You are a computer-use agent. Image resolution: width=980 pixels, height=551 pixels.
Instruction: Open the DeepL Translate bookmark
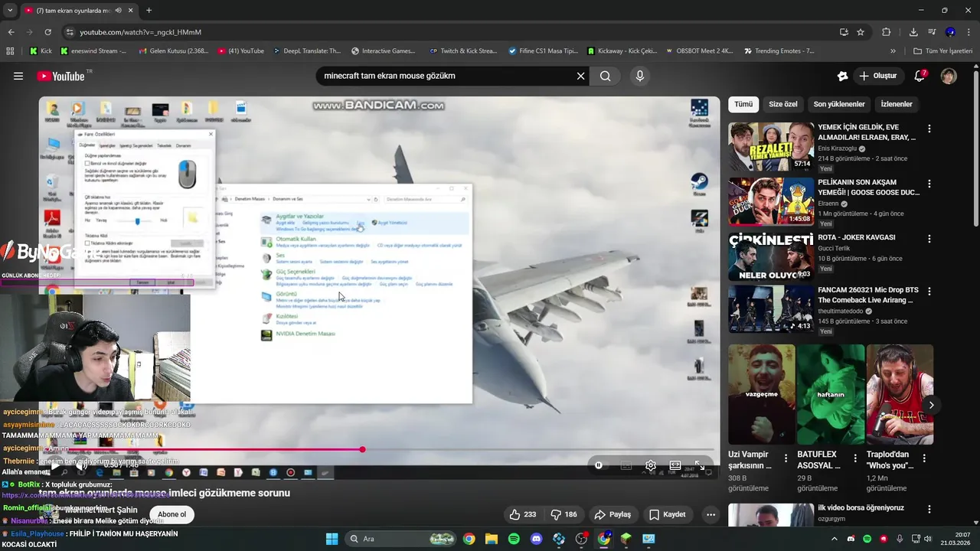coord(309,51)
